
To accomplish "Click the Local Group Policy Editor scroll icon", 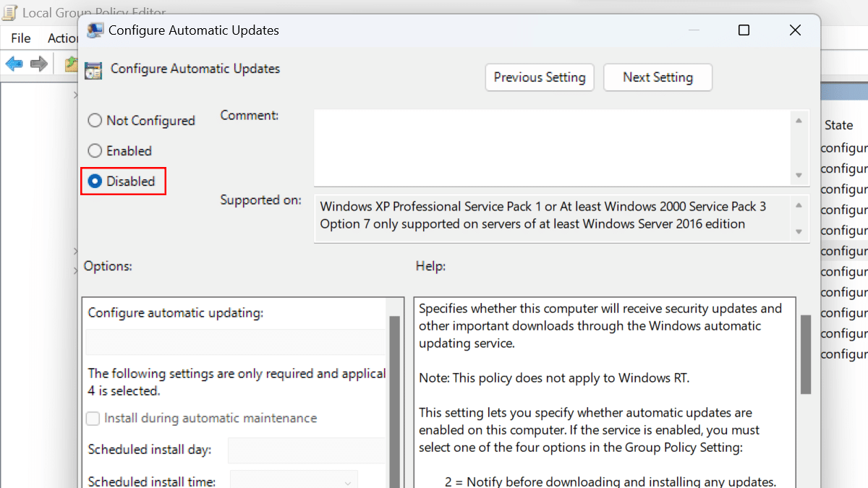I will click(x=11, y=12).
